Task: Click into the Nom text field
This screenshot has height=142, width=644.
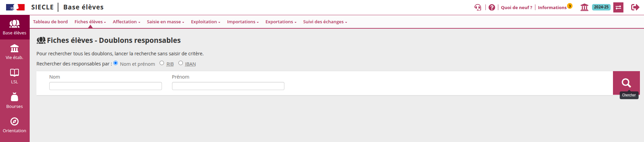Action: click(x=105, y=86)
